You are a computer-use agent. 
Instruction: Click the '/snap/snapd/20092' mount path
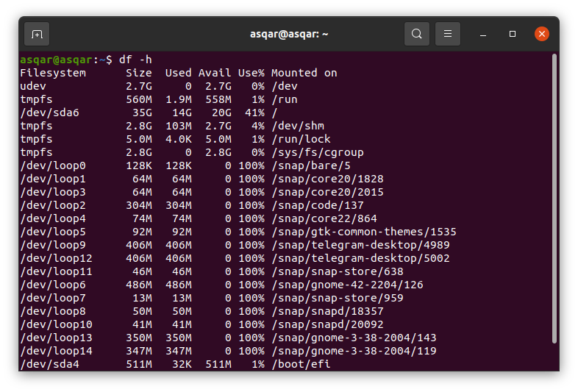click(327, 325)
